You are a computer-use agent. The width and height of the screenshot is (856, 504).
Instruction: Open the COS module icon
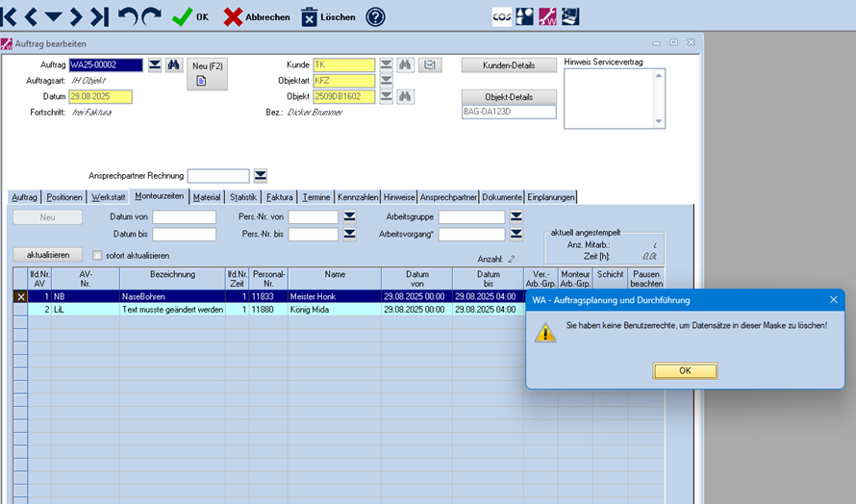pos(502,16)
